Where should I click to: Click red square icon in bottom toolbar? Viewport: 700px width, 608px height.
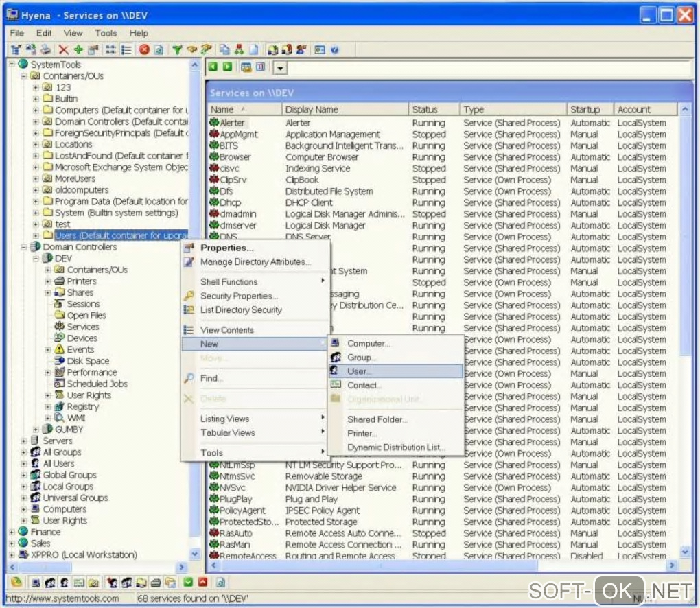click(202, 583)
